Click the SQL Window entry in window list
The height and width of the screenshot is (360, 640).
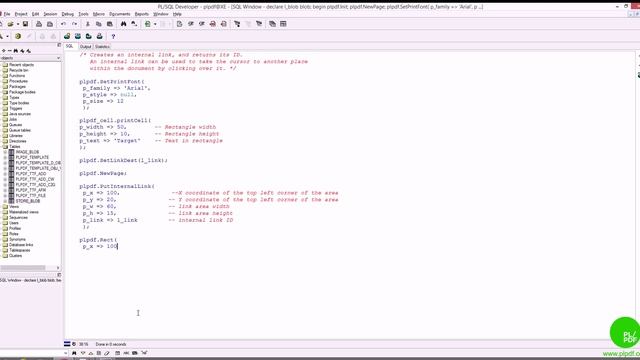coord(31,280)
